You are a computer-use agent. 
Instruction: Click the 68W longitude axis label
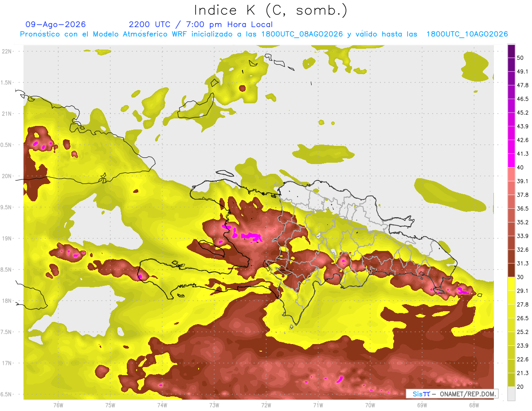[474, 405]
